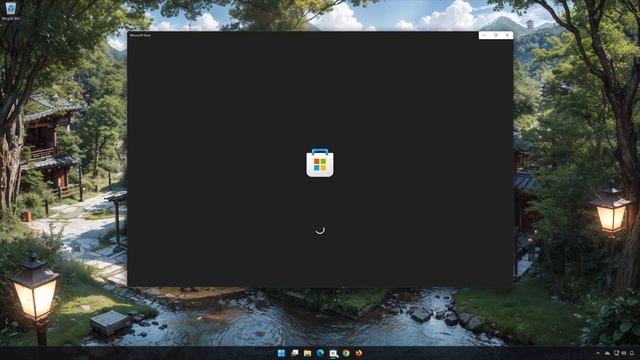Open Task View from the taskbar
The image size is (640, 360).
coord(294,353)
